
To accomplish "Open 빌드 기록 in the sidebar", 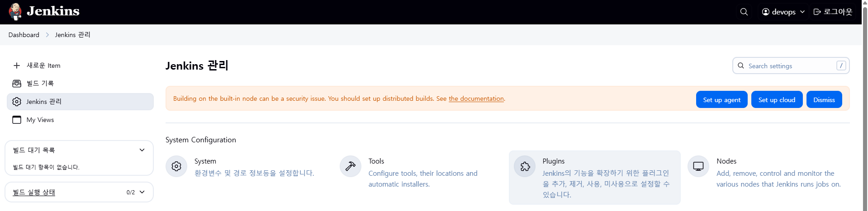I will pyautogui.click(x=80, y=84).
